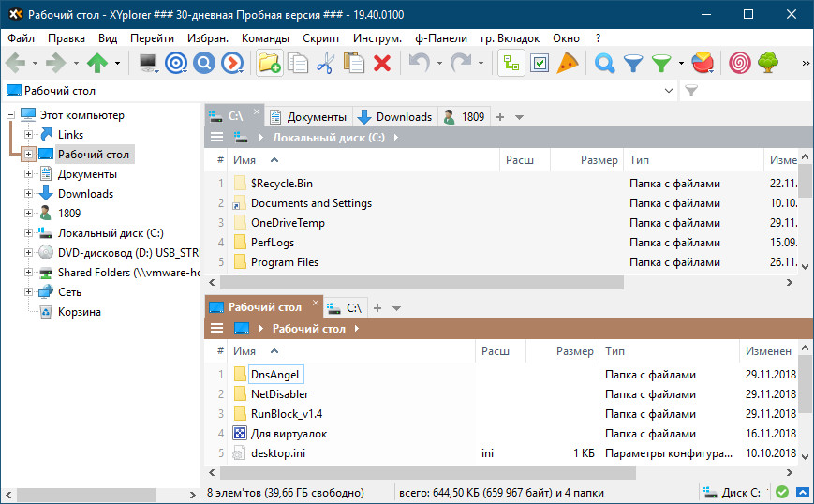The width and height of the screenshot is (814, 504).
Task: Click the clipboard Paste icon
Action: pos(354,64)
